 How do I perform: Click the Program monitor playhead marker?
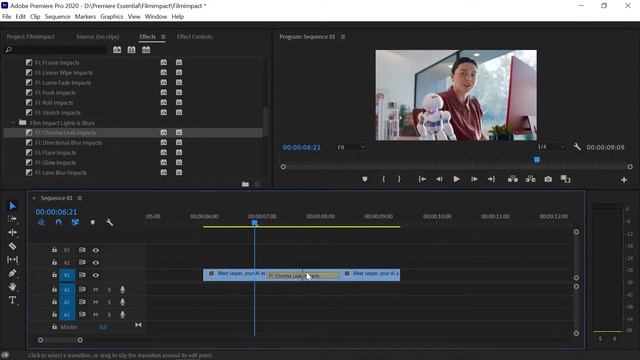tap(537, 160)
